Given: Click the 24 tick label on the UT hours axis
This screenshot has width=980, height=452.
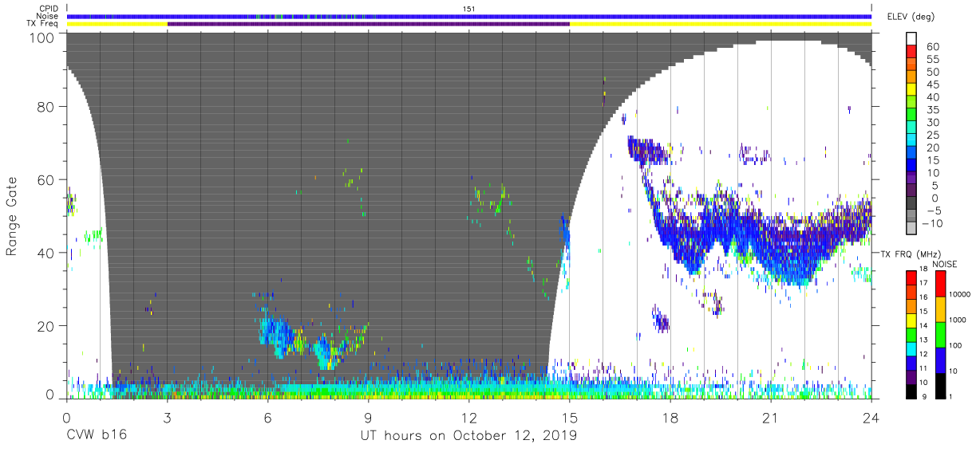Looking at the screenshot, I should point(871,416).
